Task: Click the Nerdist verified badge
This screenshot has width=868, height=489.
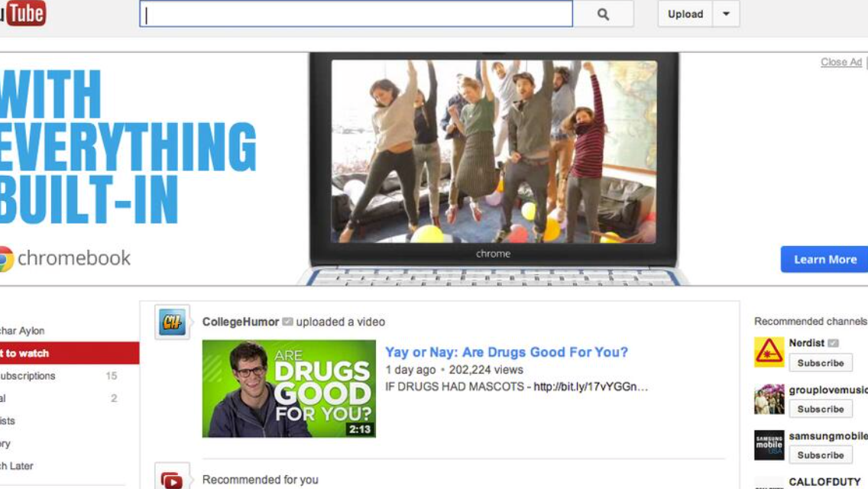Action: click(833, 343)
